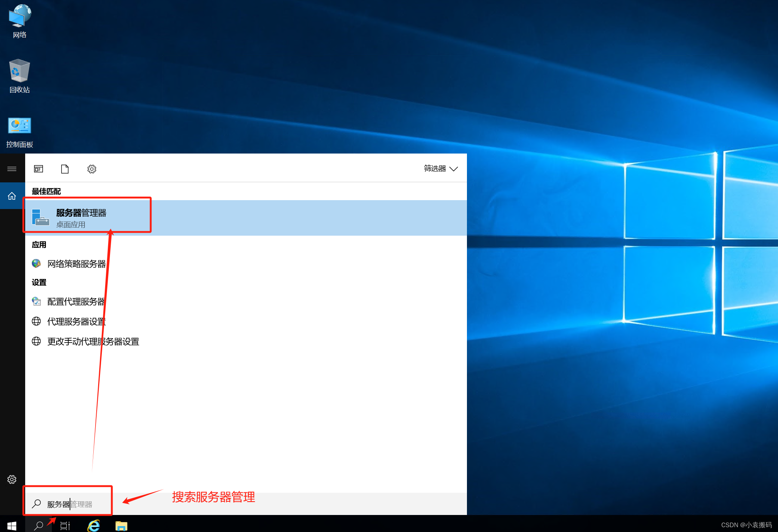The width and height of the screenshot is (778, 532).
Task: Click the magnifier icon in search box
Action: tap(37, 504)
